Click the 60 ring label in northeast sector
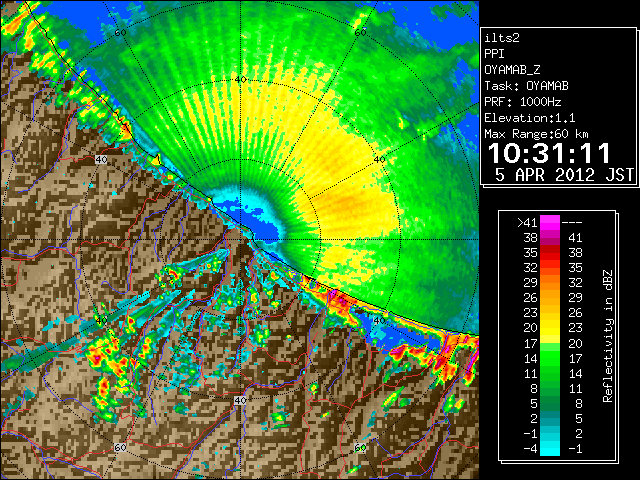This screenshot has height=480, width=640. click(x=360, y=33)
